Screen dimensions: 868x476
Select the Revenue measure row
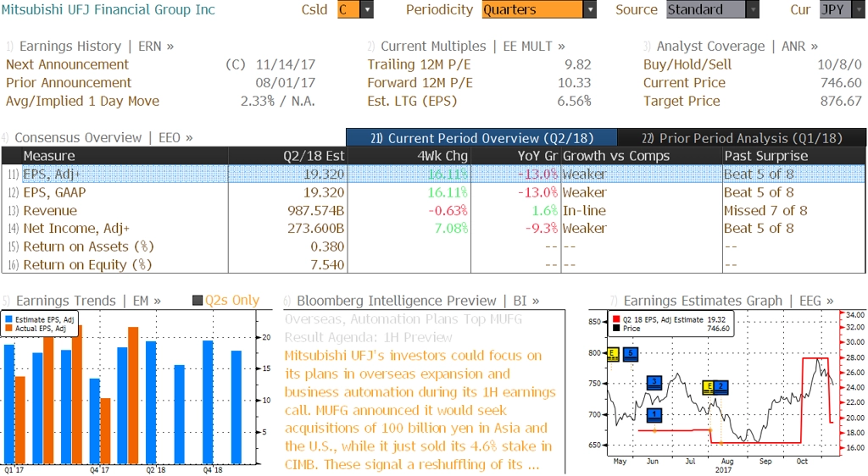[433, 211]
